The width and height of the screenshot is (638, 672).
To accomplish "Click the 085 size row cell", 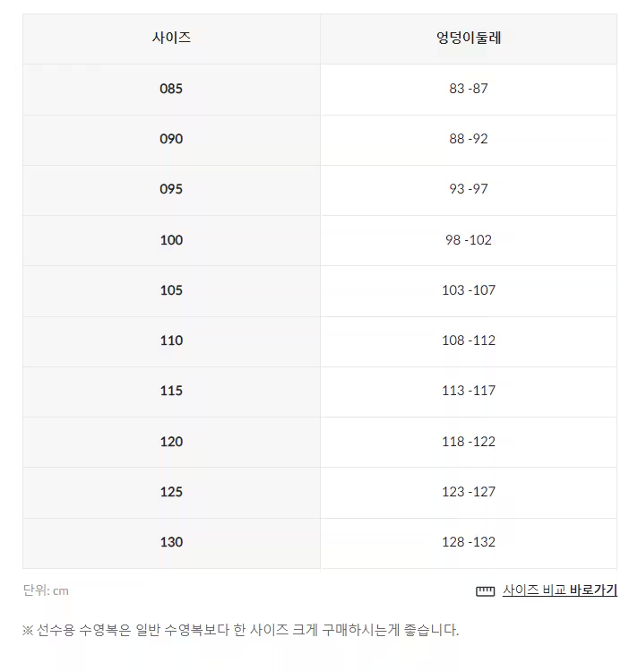I will [171, 90].
